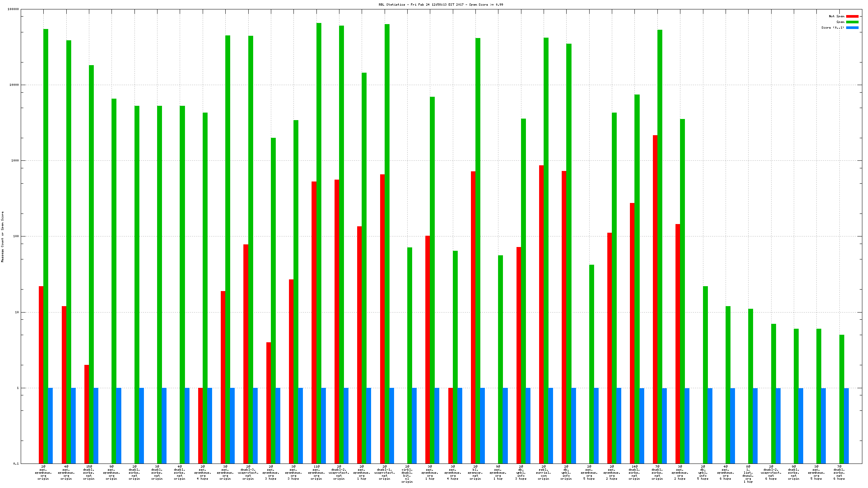This screenshot has width=868, height=488.
Task: Click the 10000 tick label on y-axis
Action: (x=13, y=85)
